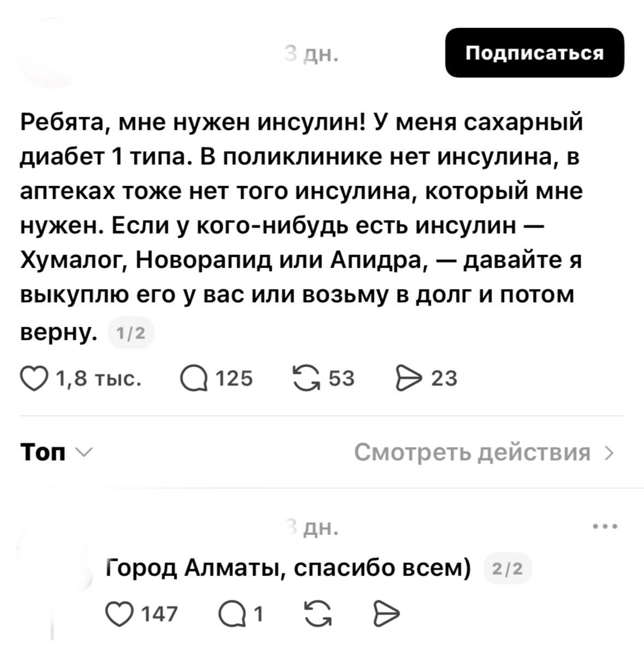Expand the "Топ" sorting dropdown
Image resolution: width=644 pixels, height=659 pixels.
tap(55, 453)
